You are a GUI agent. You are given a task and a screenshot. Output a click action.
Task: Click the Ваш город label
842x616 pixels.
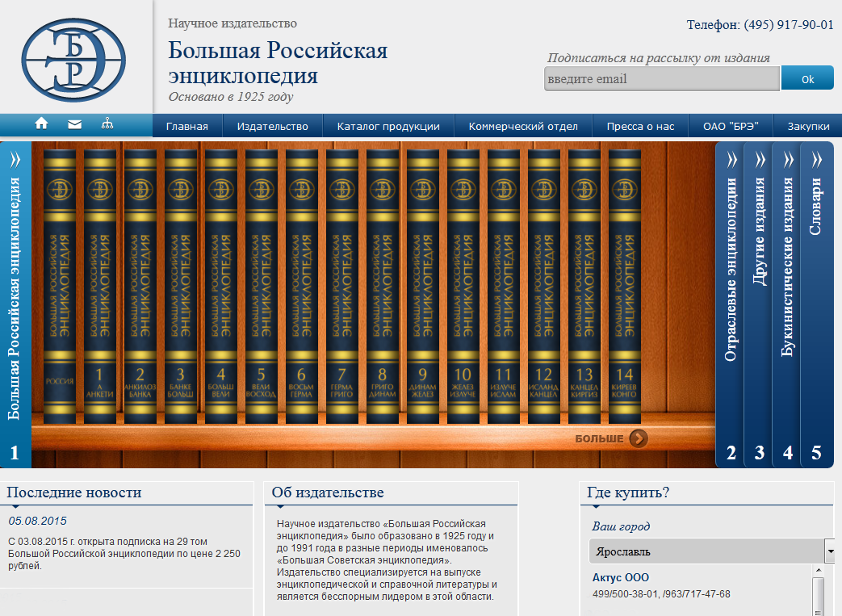coord(622,526)
